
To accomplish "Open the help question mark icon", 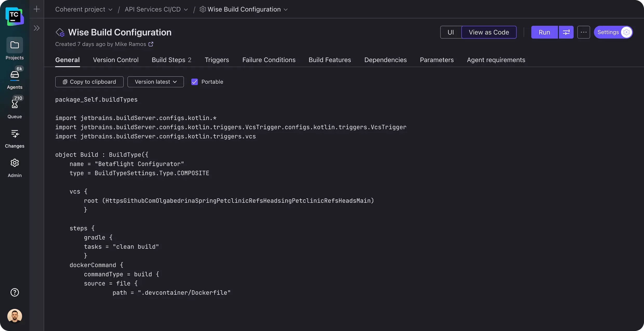I will [15, 292].
